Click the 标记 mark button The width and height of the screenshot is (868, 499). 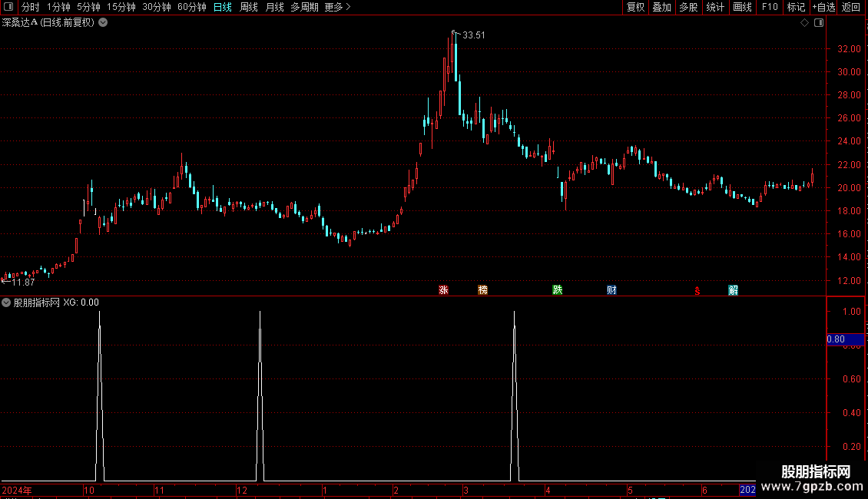(796, 7)
